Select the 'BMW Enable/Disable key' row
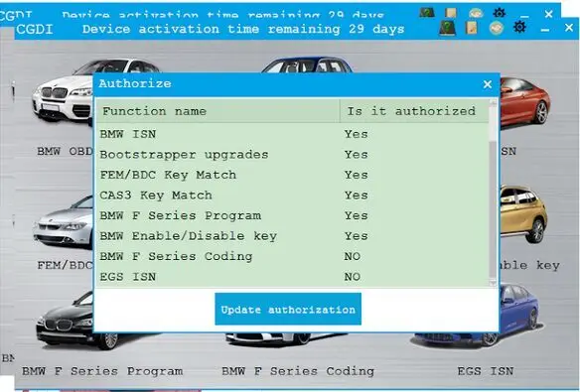 tap(292, 236)
